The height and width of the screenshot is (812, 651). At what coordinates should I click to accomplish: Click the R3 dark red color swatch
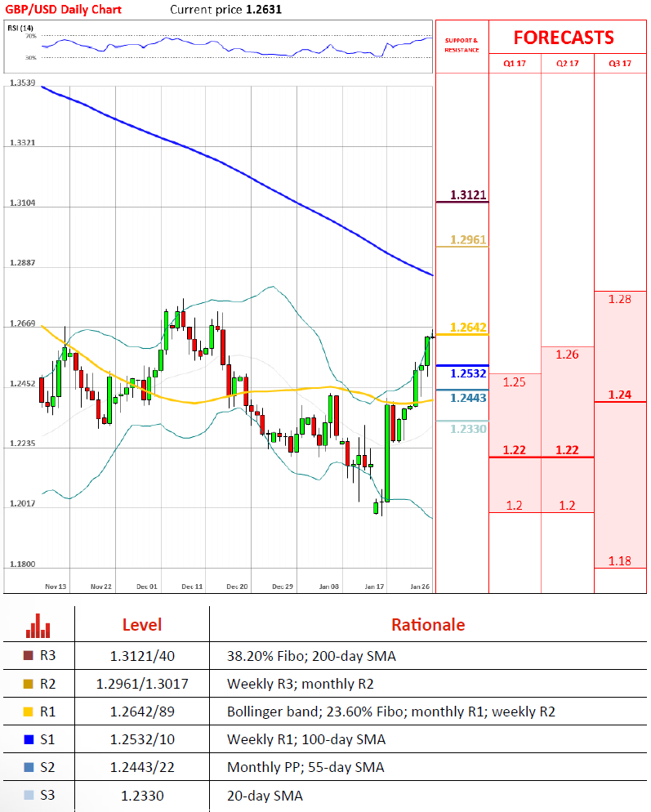(x=29, y=656)
